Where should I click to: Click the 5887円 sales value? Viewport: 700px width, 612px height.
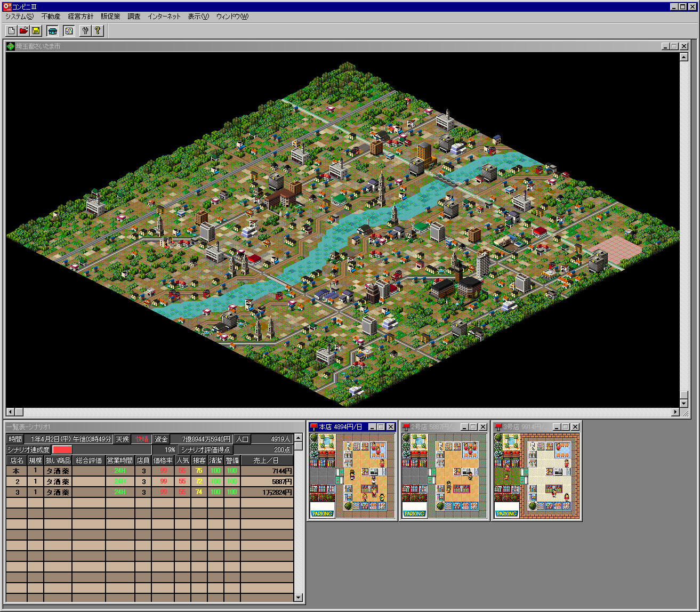click(282, 481)
